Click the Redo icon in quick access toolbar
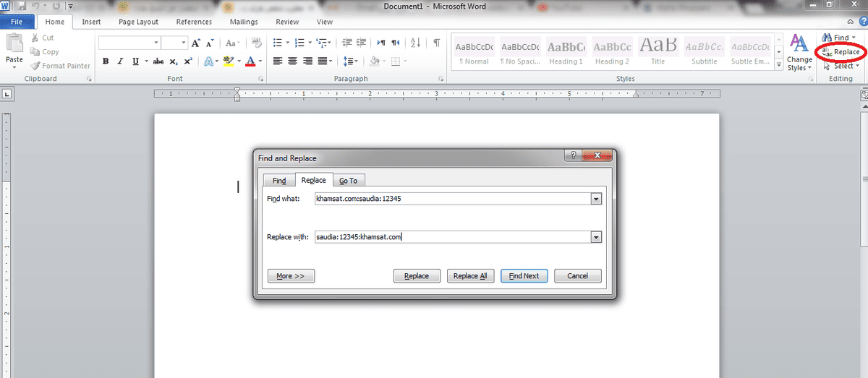The width and height of the screenshot is (868, 378). pos(56,6)
